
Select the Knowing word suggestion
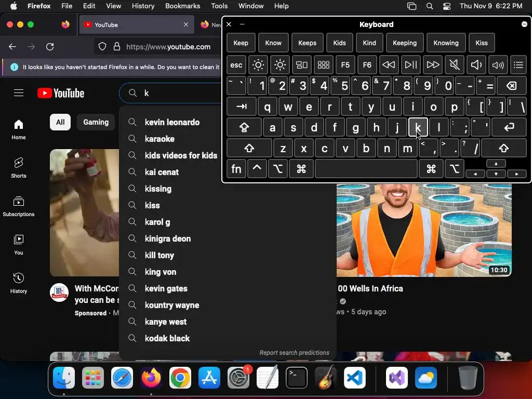[x=446, y=43]
